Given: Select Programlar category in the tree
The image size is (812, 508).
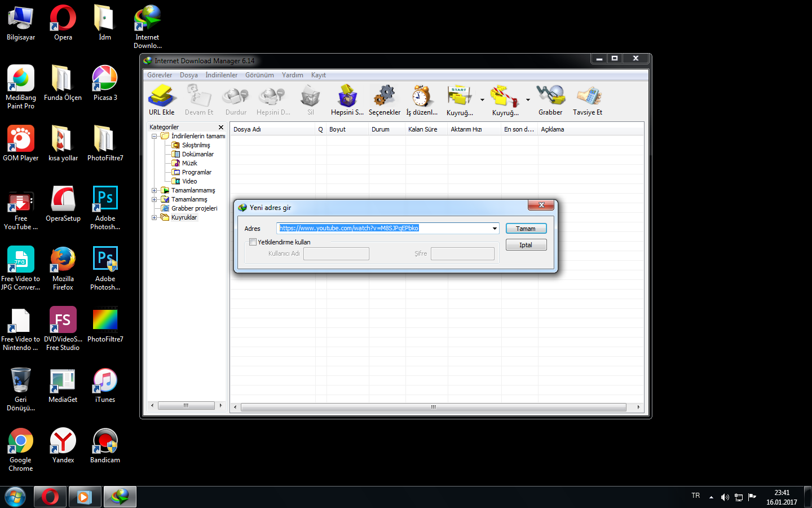Looking at the screenshot, I should [196, 172].
